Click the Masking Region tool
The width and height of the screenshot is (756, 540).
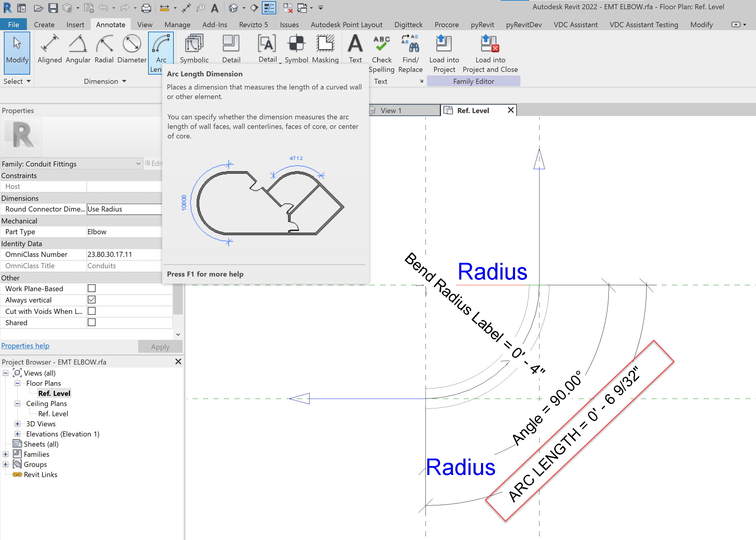click(325, 49)
